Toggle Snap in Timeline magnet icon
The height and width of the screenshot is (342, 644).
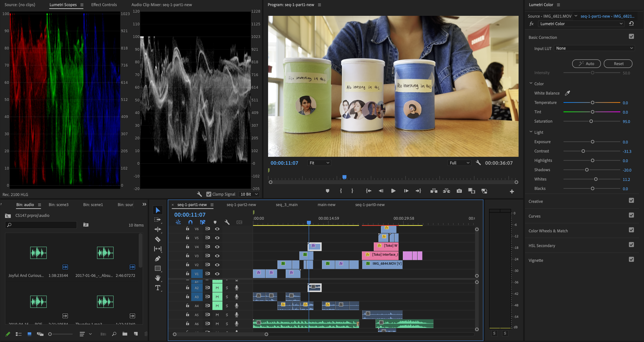pos(190,222)
